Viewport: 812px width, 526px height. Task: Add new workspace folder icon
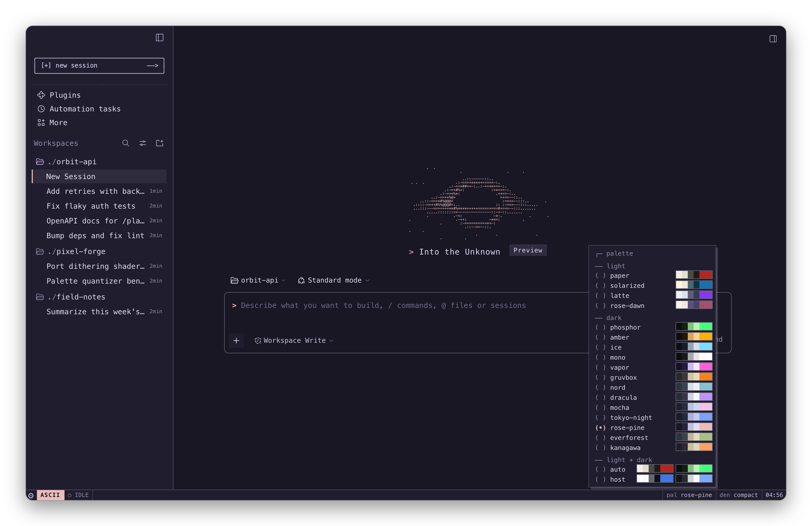(x=160, y=143)
